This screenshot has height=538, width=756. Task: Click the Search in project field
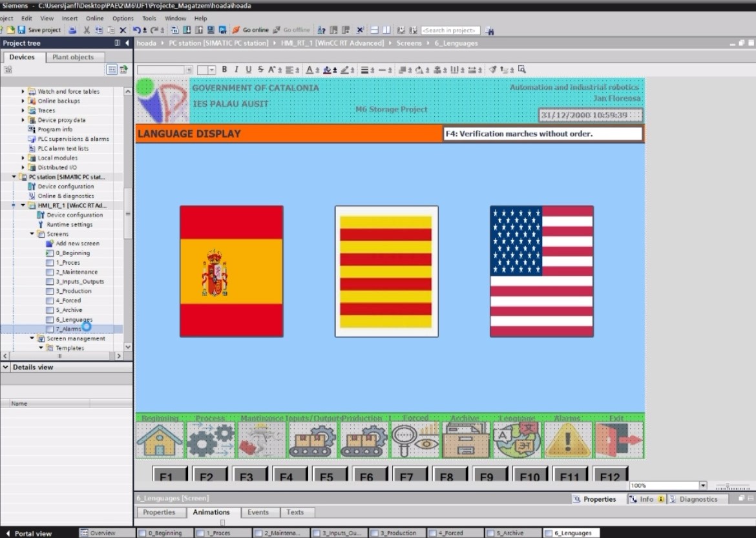pos(450,30)
